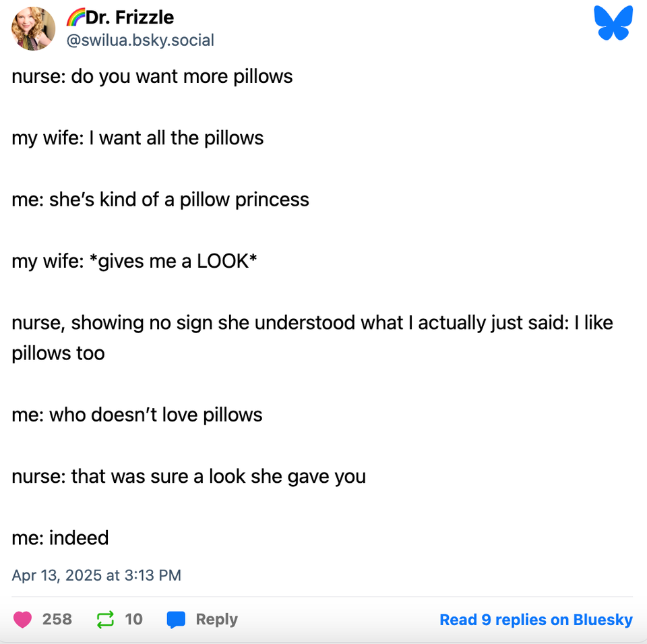This screenshot has width=647, height=644.
Task: Open the @swilua.bsky.social handle link
Action: 140,40
